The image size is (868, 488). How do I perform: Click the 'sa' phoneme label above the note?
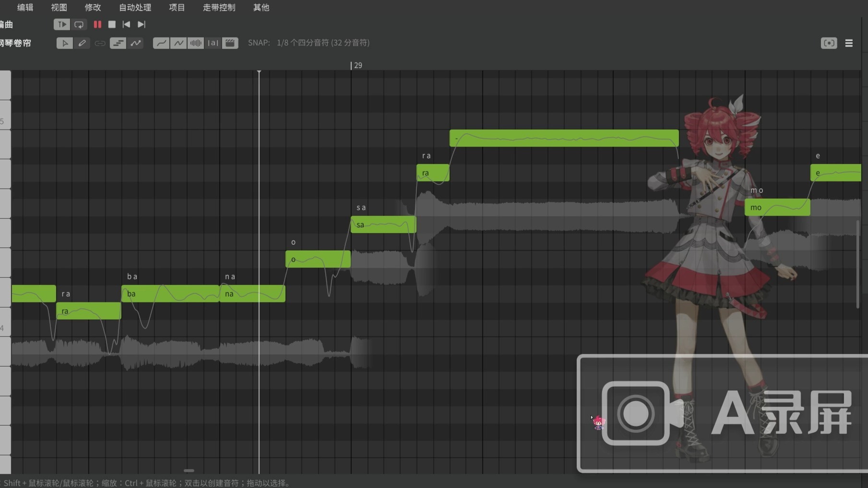click(x=361, y=208)
